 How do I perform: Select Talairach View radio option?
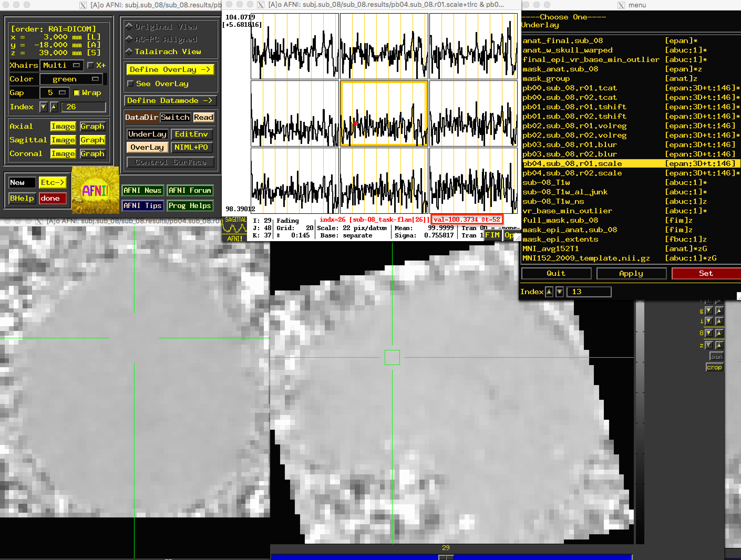coord(163,51)
